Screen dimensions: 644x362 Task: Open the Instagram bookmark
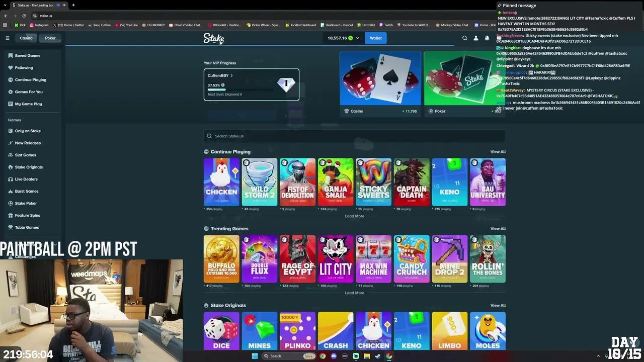point(39,25)
